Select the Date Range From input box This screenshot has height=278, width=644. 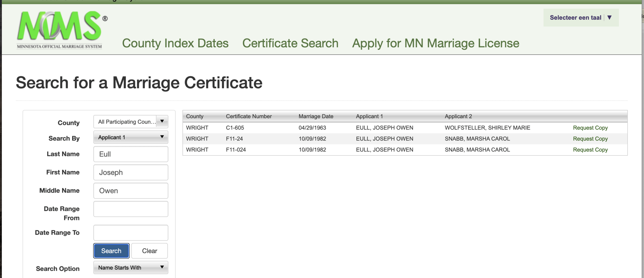click(131, 209)
